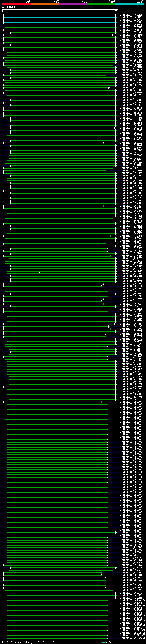Select the UniRef100_A7PLQ3 label

pyautogui.click(x=131, y=120)
